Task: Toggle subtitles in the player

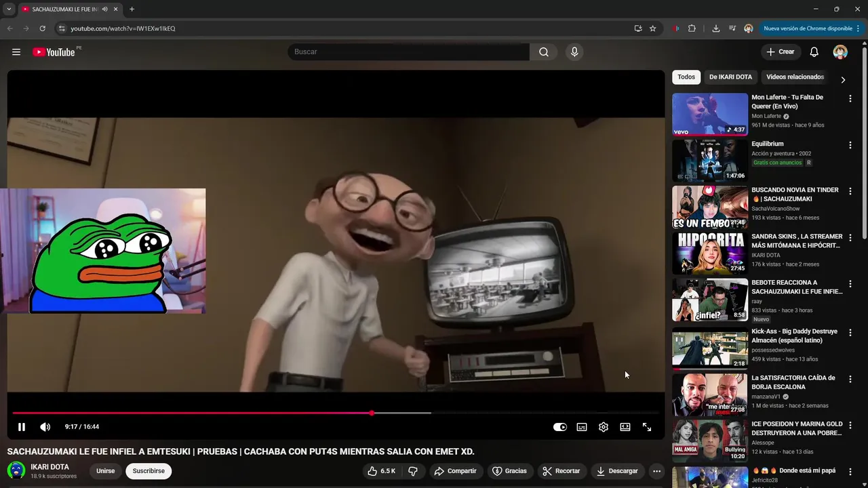Action: tap(582, 427)
